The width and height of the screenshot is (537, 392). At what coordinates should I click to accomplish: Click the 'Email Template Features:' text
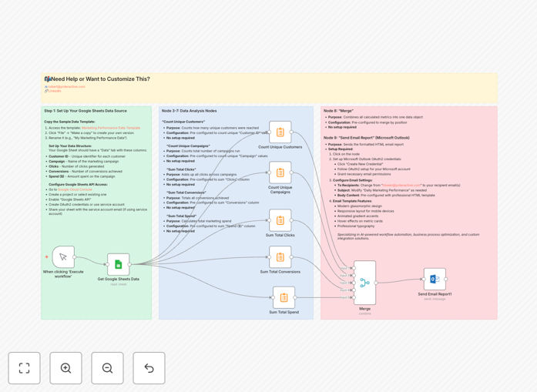coord(352,201)
